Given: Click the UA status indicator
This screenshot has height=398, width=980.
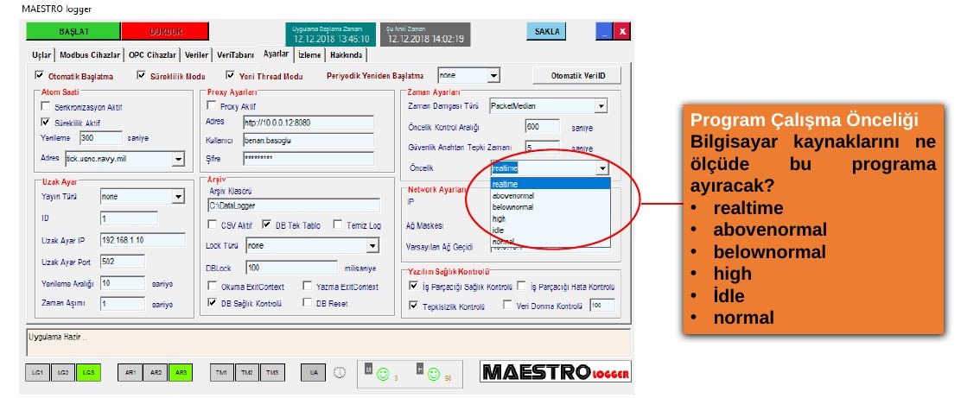Looking at the screenshot, I should tap(313, 372).
